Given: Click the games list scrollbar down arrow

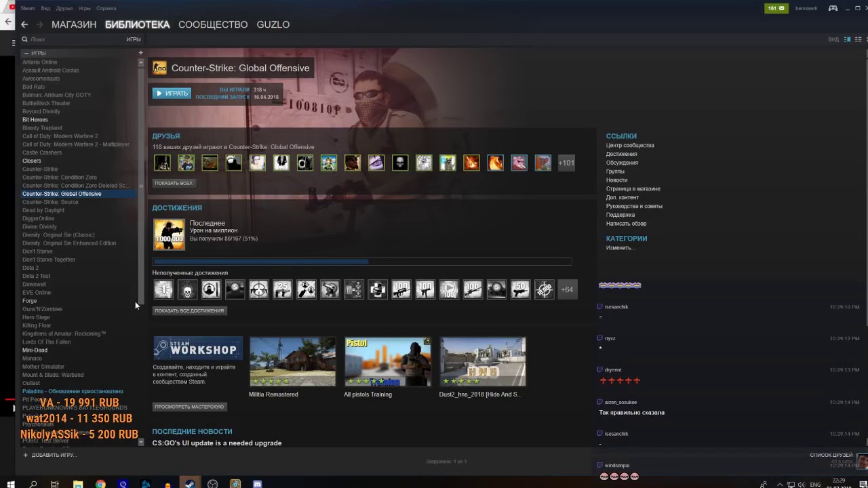Looking at the screenshot, I should tap(141, 442).
